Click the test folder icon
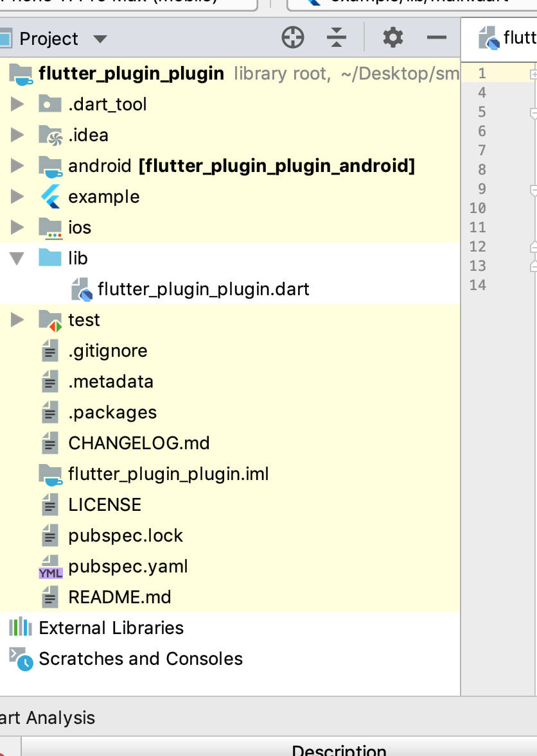The width and height of the screenshot is (537, 756). click(50, 321)
